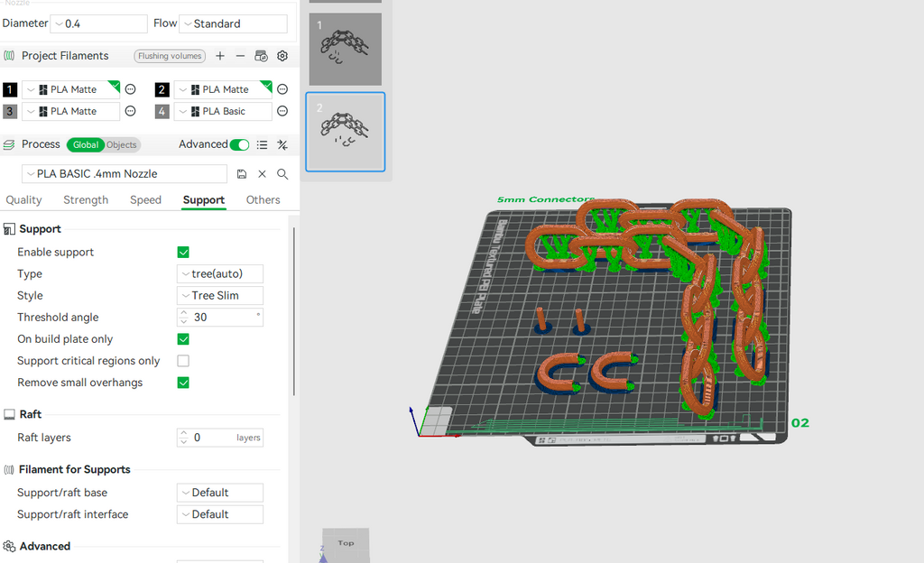Open Support/raft base filament dropdown
Viewport: 924px width, 563px height.
(x=220, y=493)
